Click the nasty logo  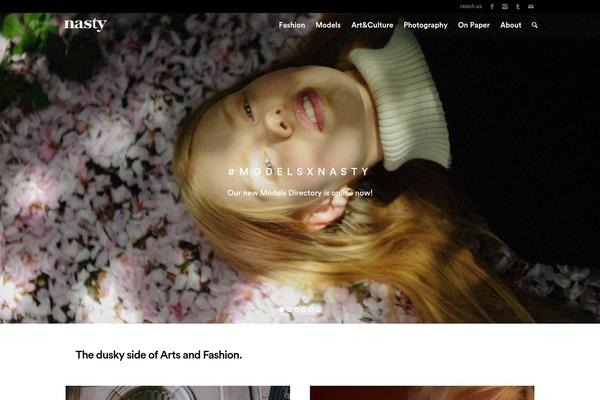[x=85, y=24]
